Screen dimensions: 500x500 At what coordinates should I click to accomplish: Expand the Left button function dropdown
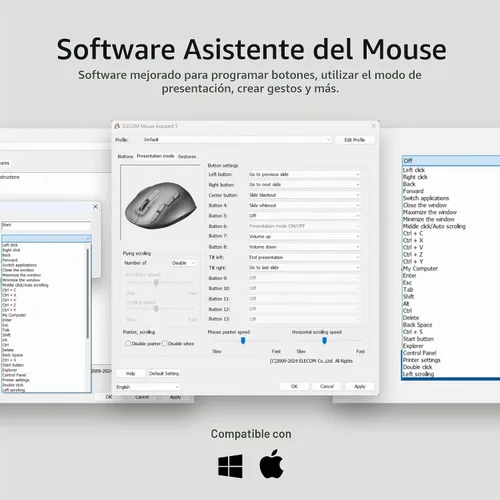(x=304, y=174)
